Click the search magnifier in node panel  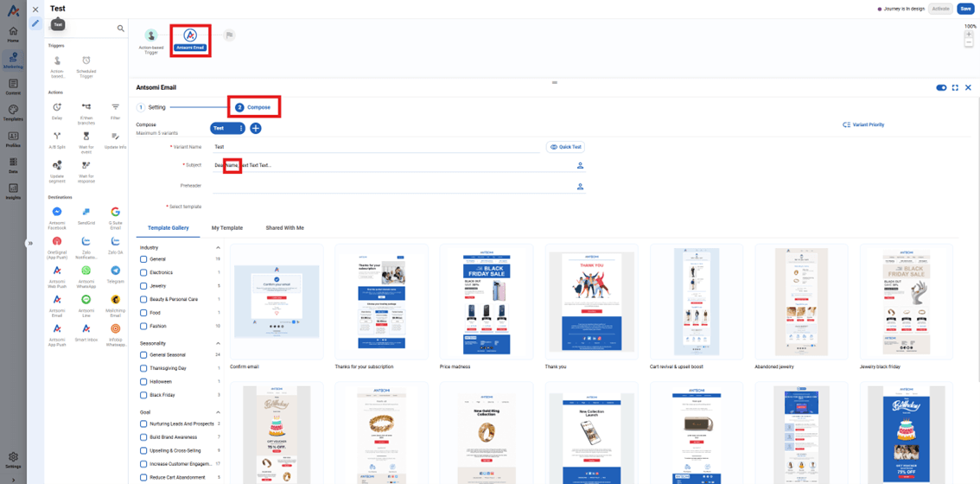click(x=121, y=29)
